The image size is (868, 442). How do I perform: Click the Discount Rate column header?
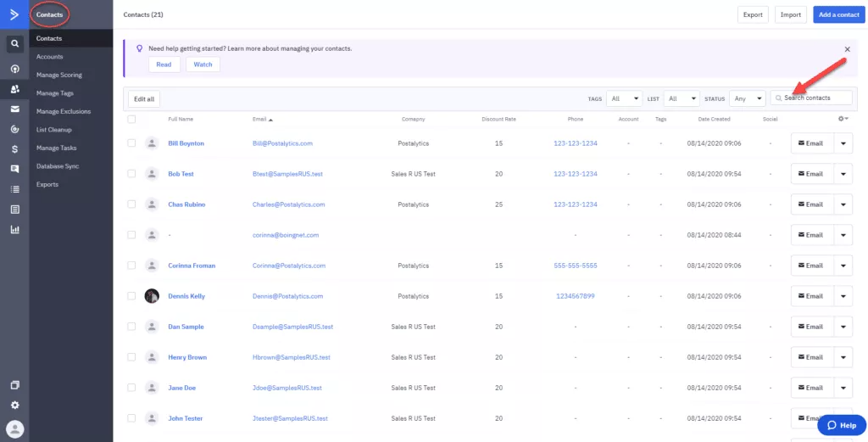[x=498, y=119]
